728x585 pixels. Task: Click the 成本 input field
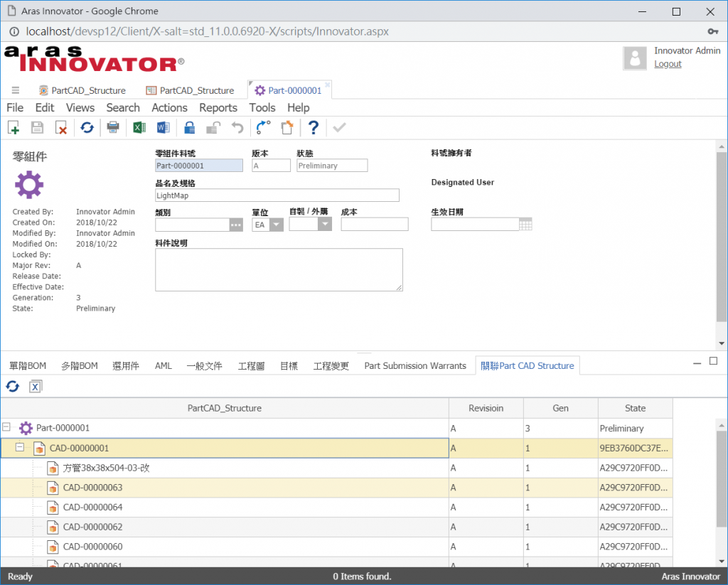pos(375,224)
